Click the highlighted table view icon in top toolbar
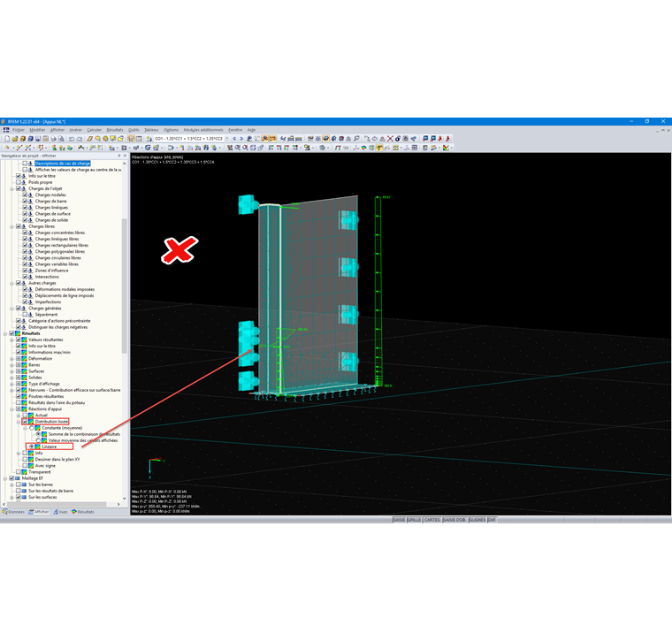This screenshot has height=641, width=672. pos(131,139)
